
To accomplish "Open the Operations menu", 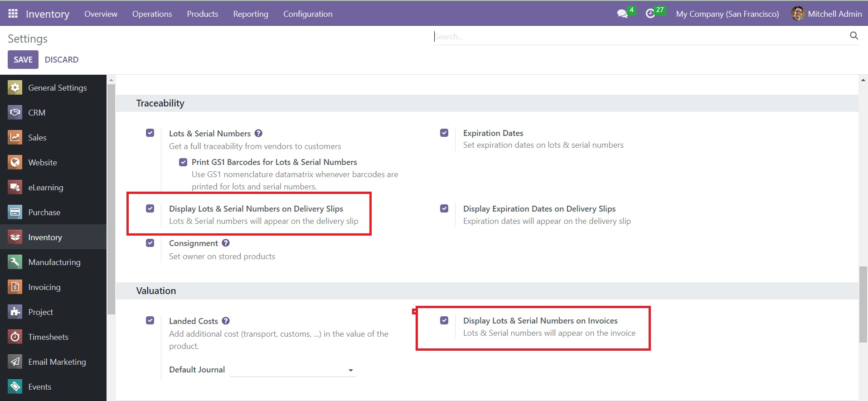I will click(x=152, y=14).
